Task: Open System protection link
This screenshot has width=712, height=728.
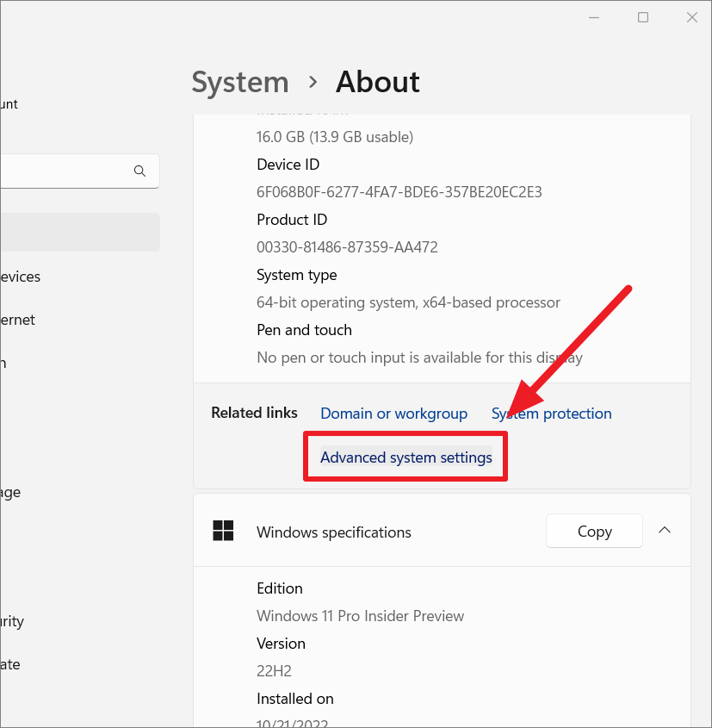Action: 552,414
